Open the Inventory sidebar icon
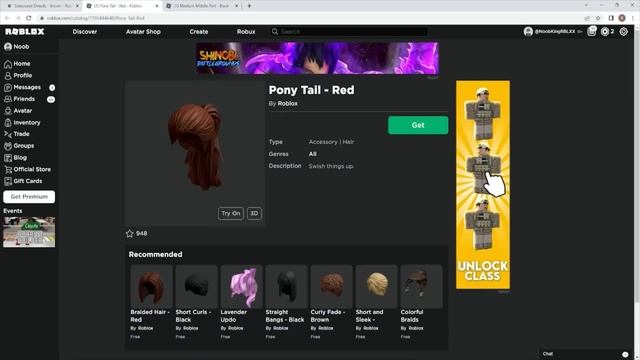 coord(8,123)
